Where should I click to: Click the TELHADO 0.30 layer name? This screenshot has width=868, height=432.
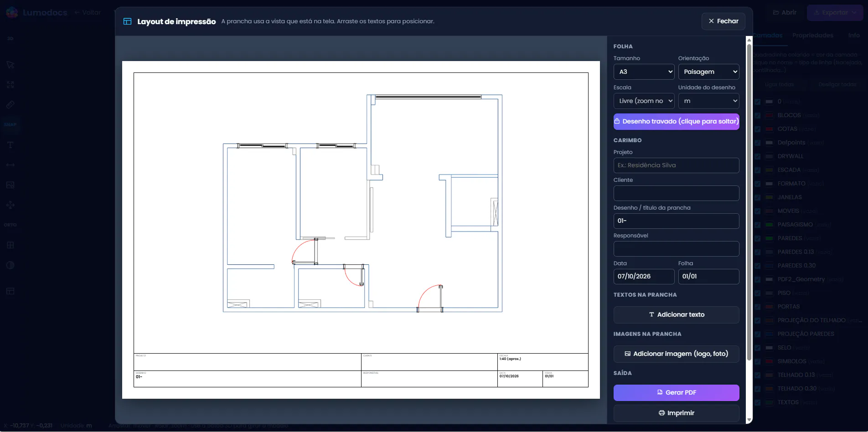point(797,389)
